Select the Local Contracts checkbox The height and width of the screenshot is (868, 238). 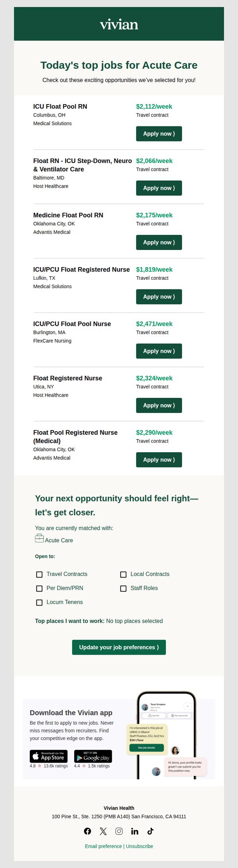coord(123,574)
